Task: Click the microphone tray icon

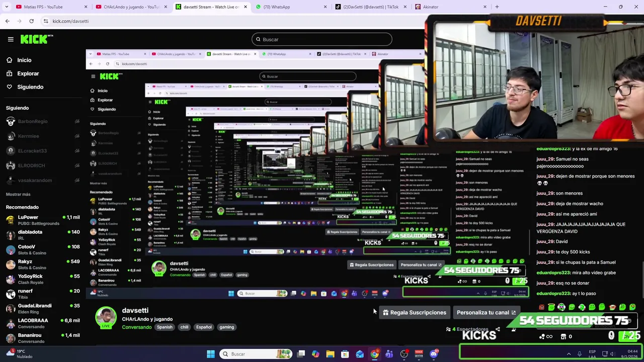Action: [x=580, y=354]
